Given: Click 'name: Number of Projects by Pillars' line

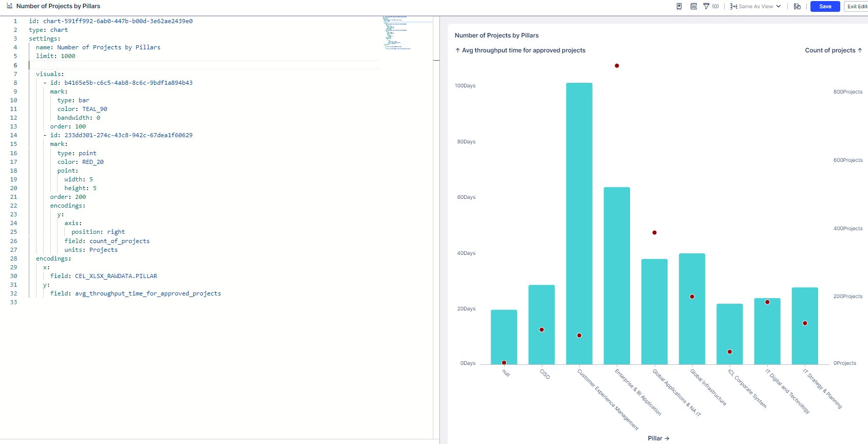Looking at the screenshot, I should (98, 47).
